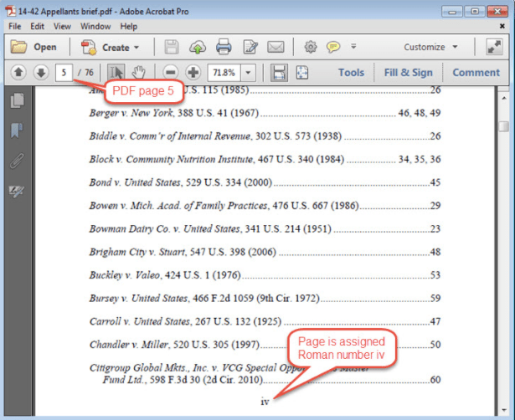Expand the quick tools overflow arrow
Viewport: 515px width, 420px height.
click(x=353, y=46)
